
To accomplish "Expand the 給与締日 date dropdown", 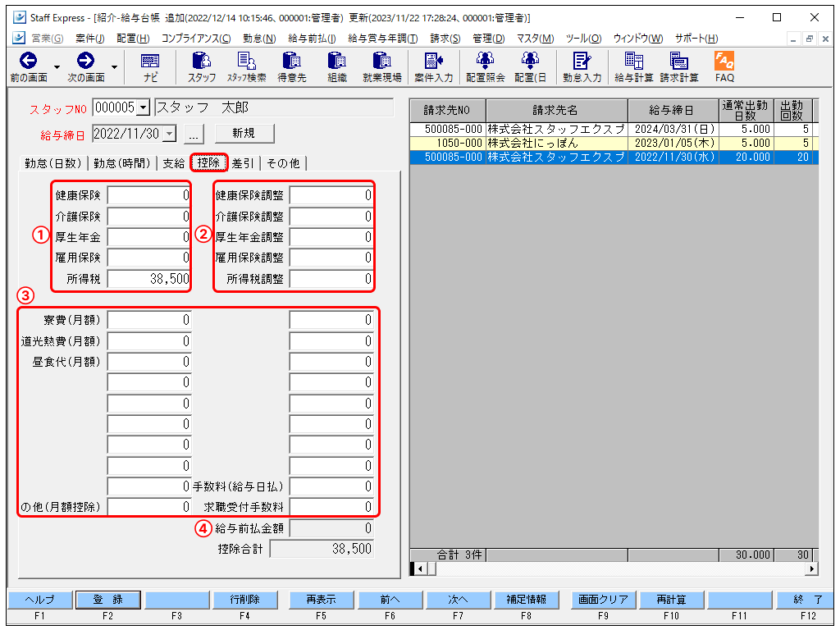I will click(x=170, y=134).
